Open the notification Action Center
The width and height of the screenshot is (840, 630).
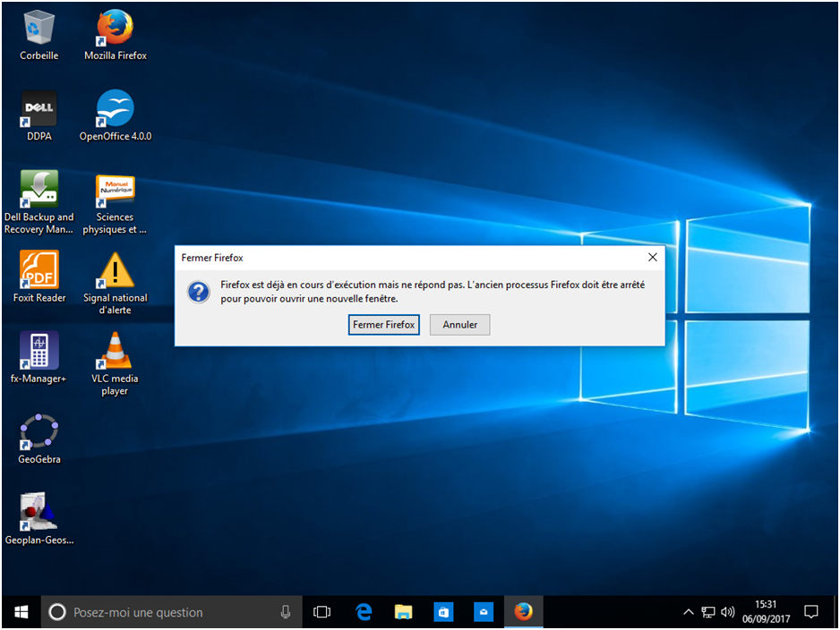pos(811,612)
